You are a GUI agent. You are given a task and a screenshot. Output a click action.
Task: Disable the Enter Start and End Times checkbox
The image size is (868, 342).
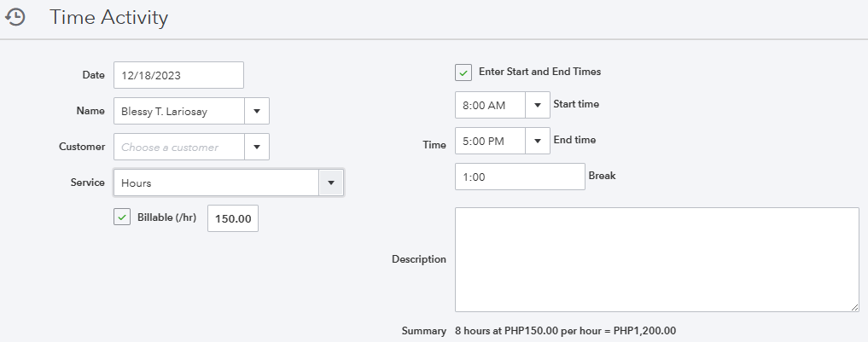463,72
